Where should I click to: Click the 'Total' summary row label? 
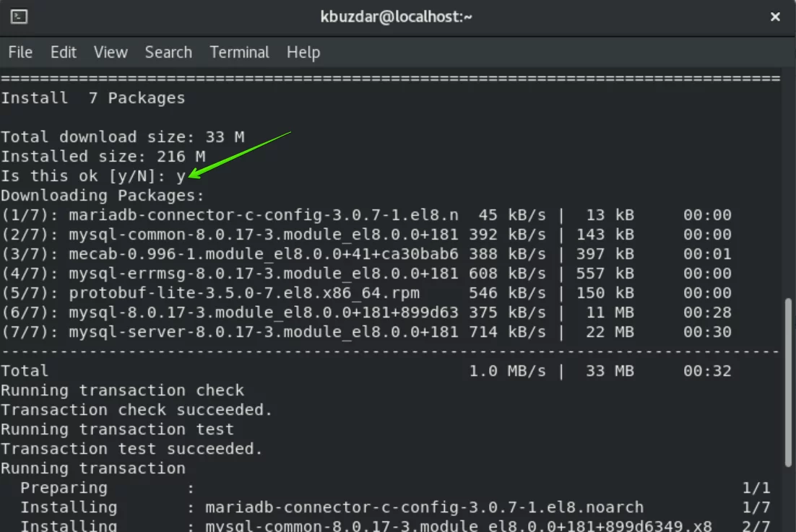(x=25, y=371)
